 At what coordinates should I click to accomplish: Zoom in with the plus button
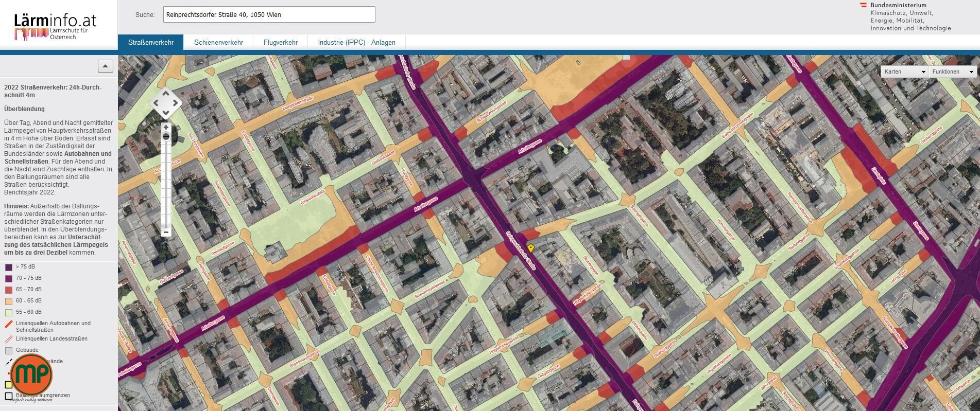point(166,127)
